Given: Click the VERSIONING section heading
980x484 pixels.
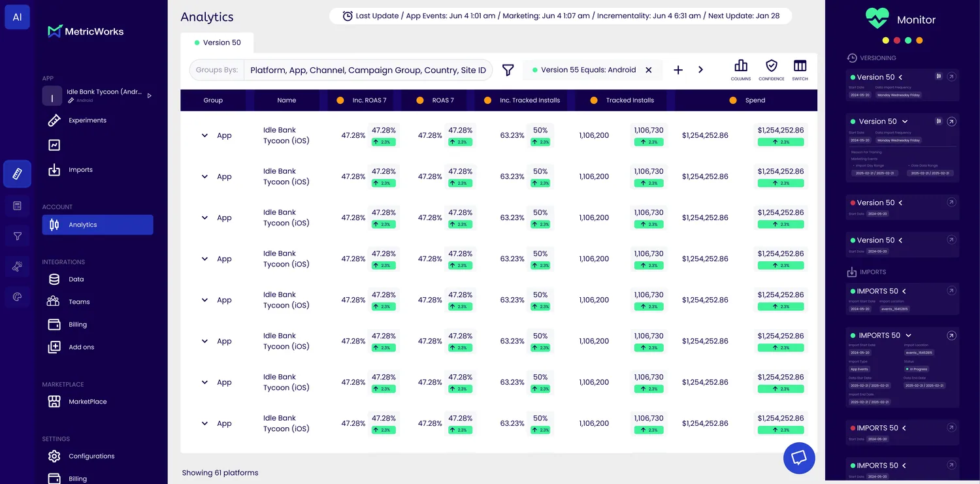Looking at the screenshot, I should pos(878,58).
